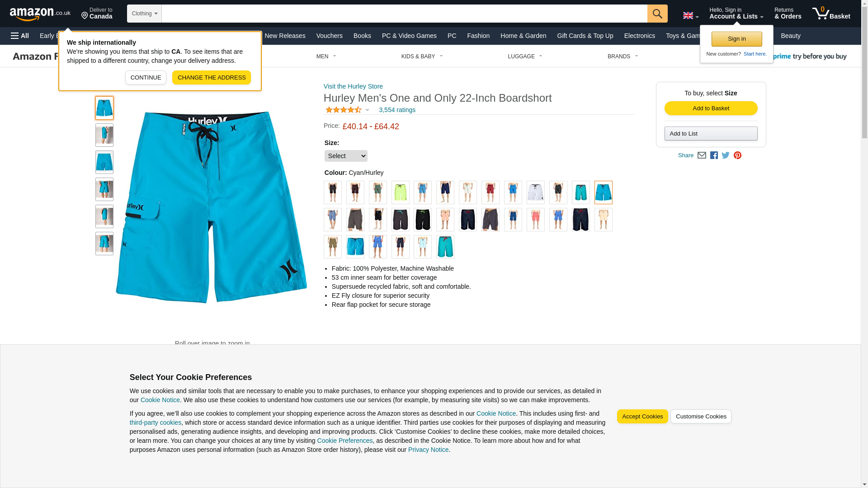Open the language flag dropdown
The image size is (868, 488).
click(690, 15)
